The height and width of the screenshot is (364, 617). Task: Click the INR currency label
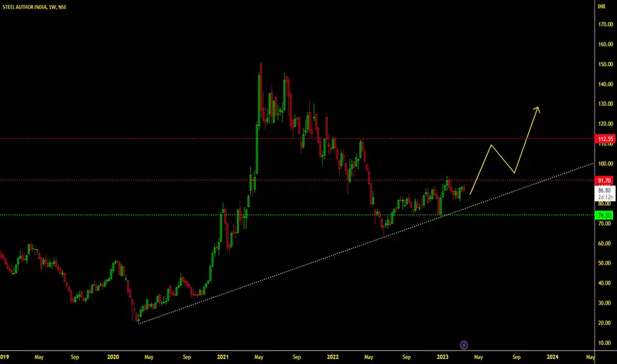pos(602,7)
